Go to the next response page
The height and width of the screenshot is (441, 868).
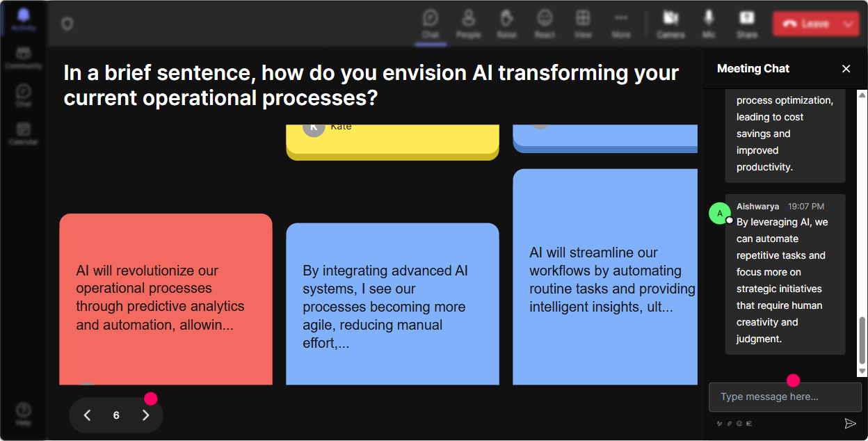coord(145,415)
